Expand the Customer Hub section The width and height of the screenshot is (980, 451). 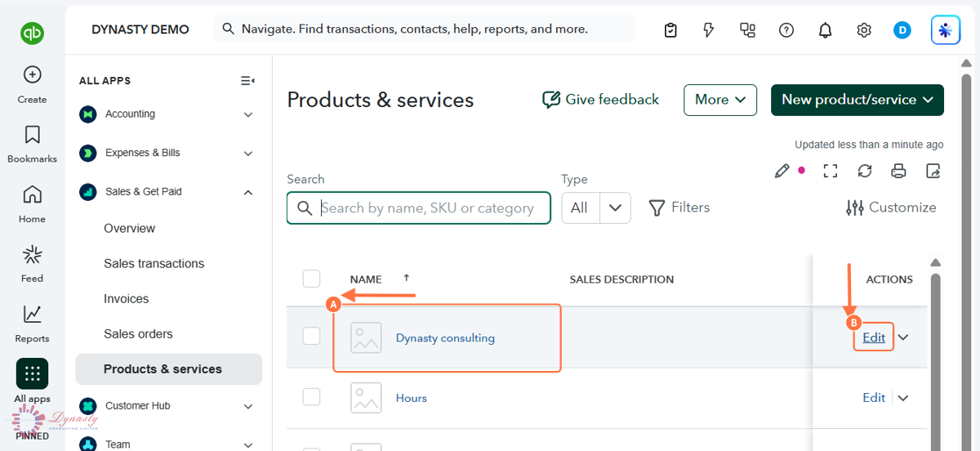click(248, 406)
